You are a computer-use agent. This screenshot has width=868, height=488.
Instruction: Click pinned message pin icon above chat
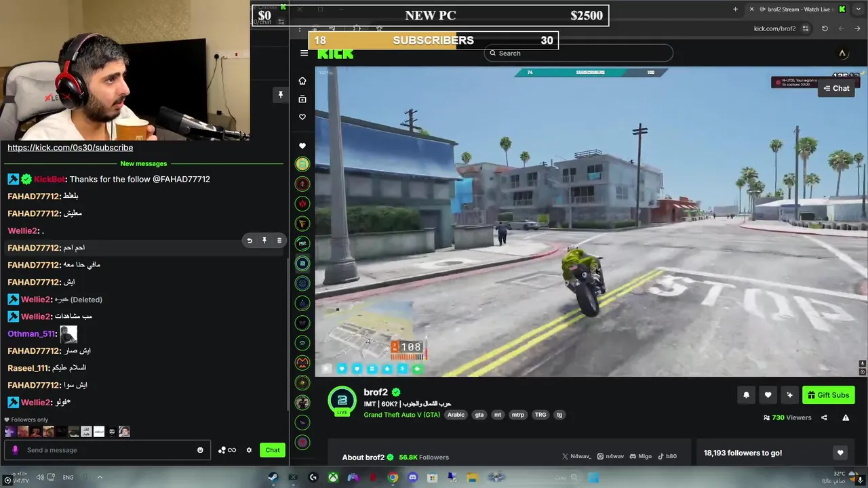click(280, 95)
